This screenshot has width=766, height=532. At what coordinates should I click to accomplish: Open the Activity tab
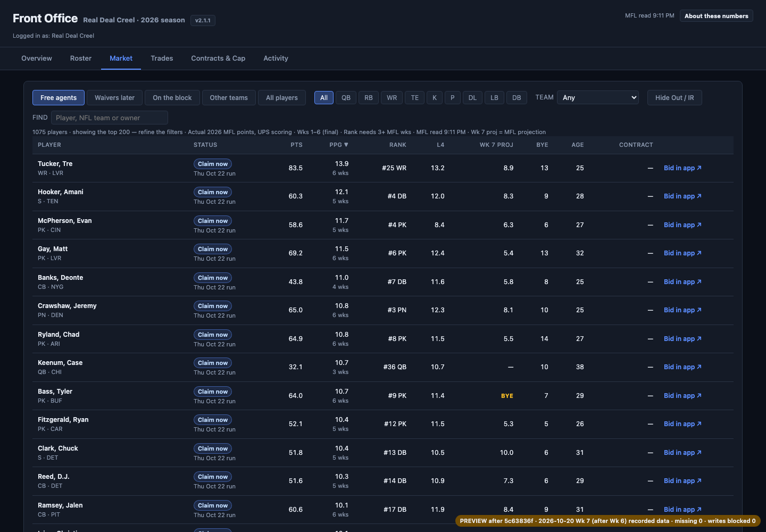click(x=276, y=59)
